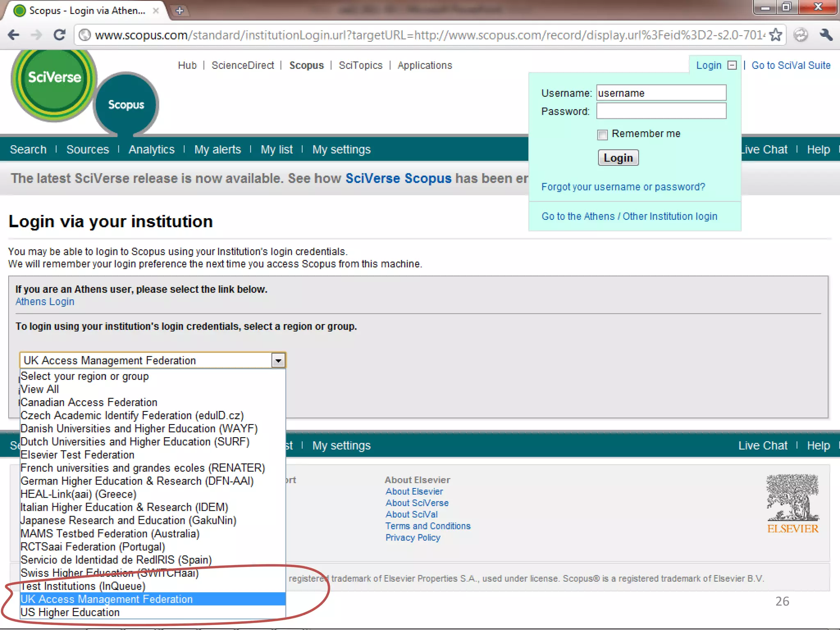Choose Japanese Research and Education (GakuNin)
This screenshot has height=630, width=840.
coord(153,520)
